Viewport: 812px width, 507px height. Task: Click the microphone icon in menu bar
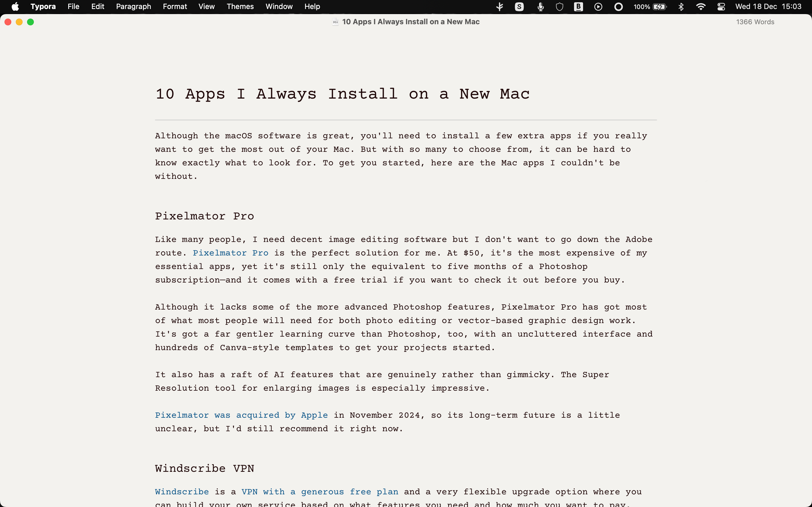tap(540, 7)
